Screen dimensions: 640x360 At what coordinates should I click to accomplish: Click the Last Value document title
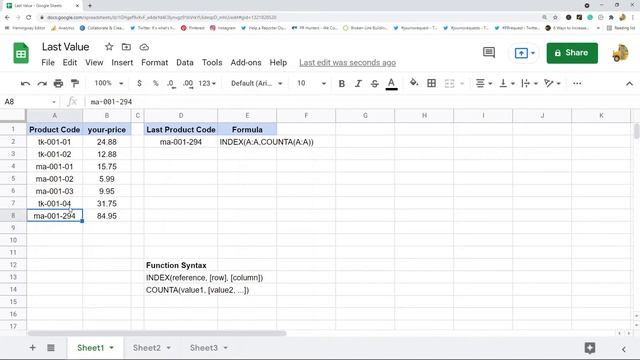[x=65, y=47]
